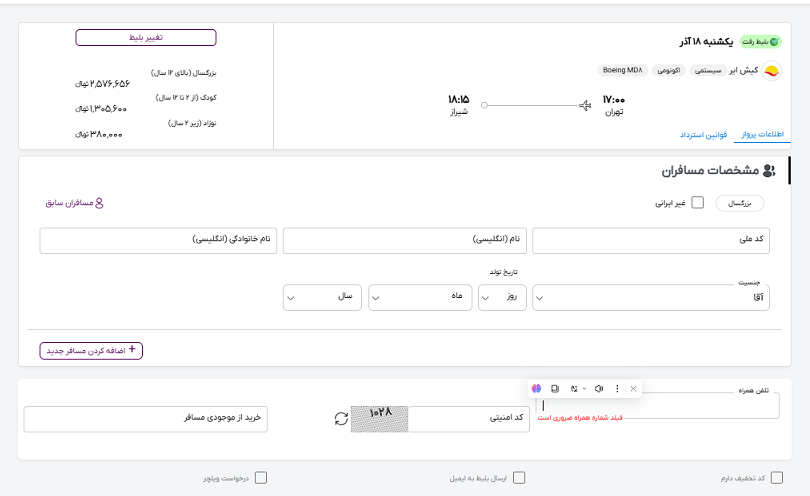
Task: Click the سیستمی ticket type tag
Action: click(708, 71)
